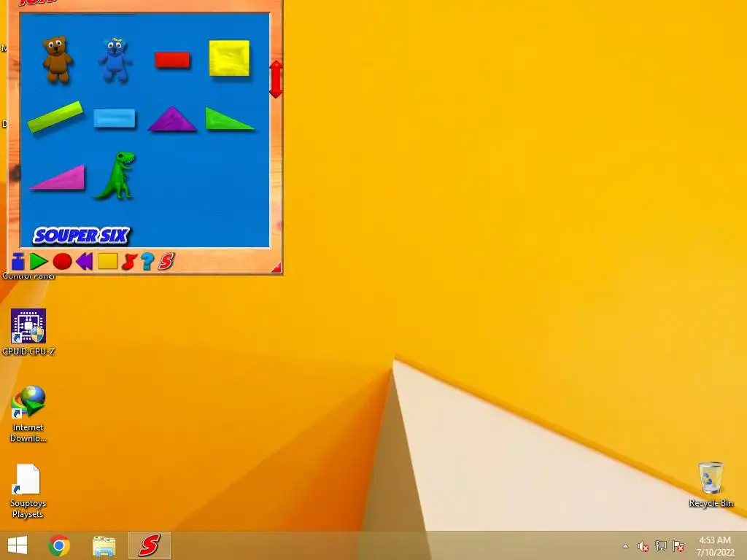Click the Souptoys taskbar button

[x=149, y=545]
